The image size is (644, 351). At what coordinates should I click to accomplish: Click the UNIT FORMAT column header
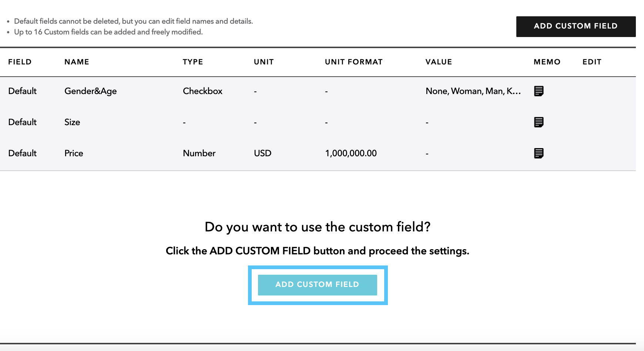[x=353, y=62]
